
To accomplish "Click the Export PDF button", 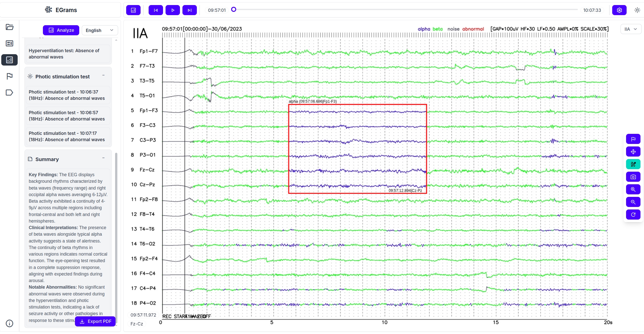I will pos(95,321).
